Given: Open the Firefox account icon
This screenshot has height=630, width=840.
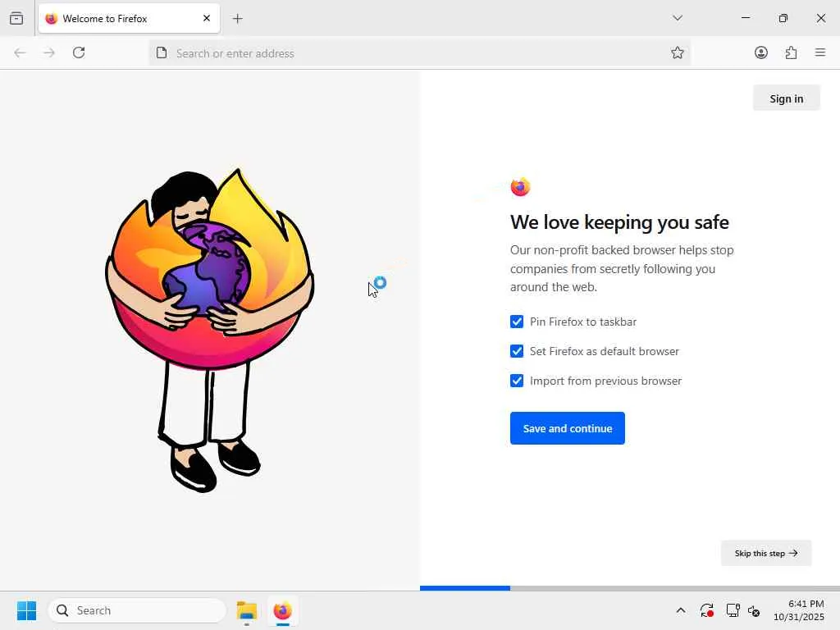Looking at the screenshot, I should (761, 52).
